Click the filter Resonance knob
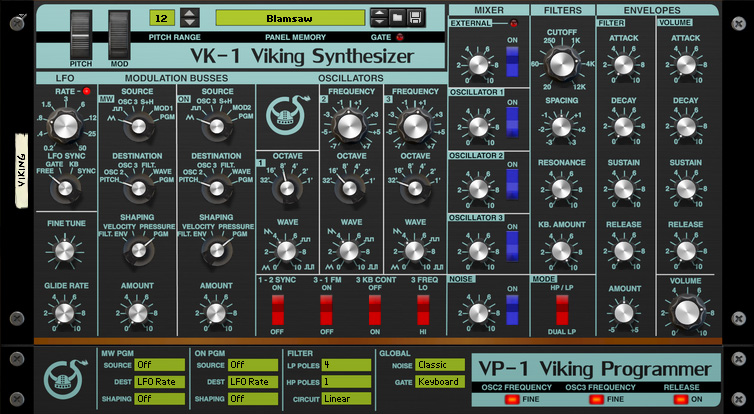 [x=561, y=189]
